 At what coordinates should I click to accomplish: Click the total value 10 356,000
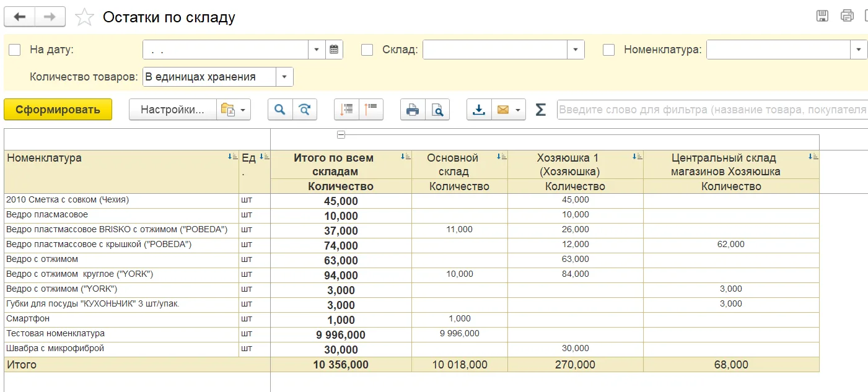341,365
